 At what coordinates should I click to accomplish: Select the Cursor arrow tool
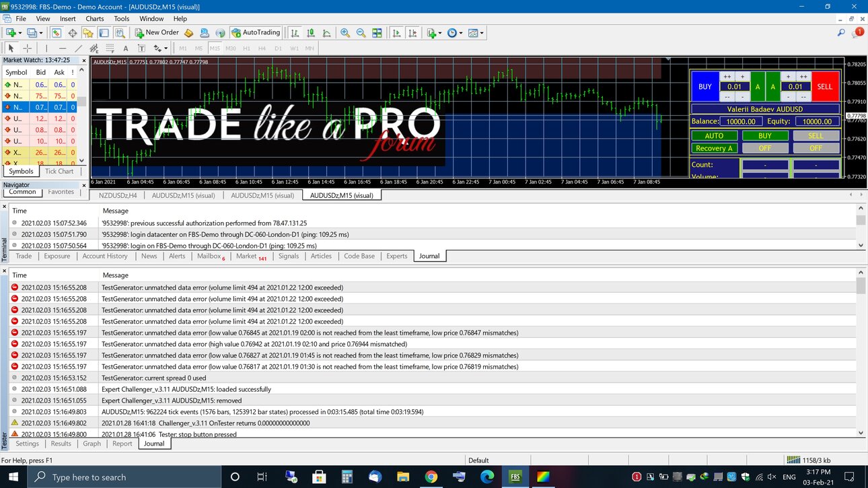click(x=11, y=48)
